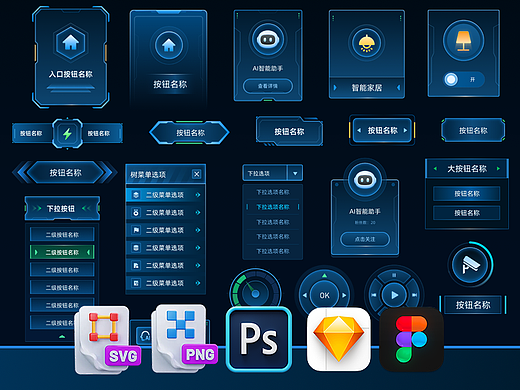The height and width of the screenshot is (390, 520).
Task: Expand arrow on database 二级菜单选项 row
Action: [198, 248]
